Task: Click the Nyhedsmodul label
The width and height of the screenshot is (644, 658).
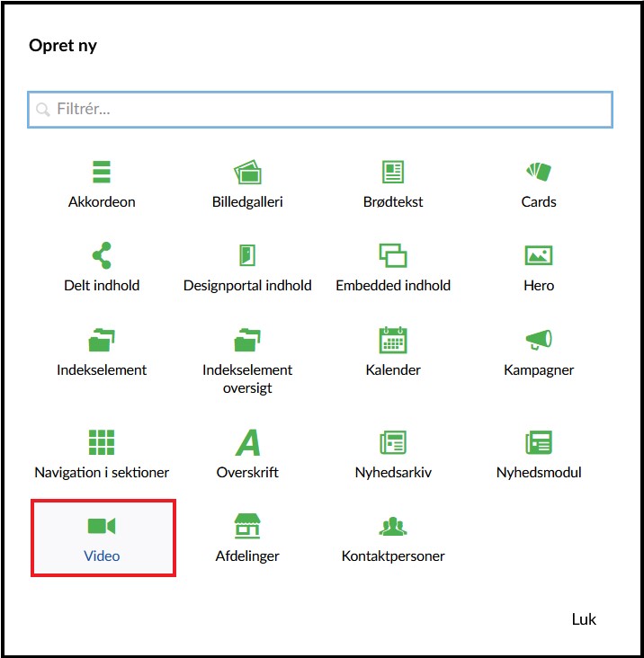Action: [539, 473]
